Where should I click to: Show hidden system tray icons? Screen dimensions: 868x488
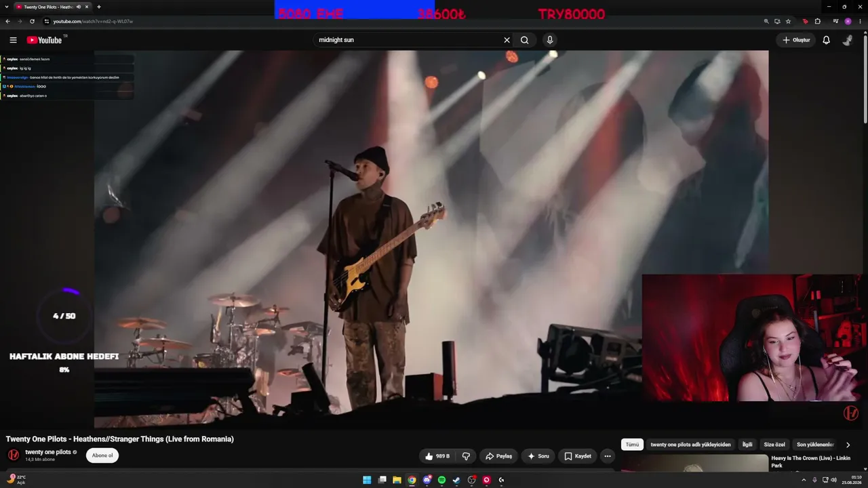coord(804,480)
